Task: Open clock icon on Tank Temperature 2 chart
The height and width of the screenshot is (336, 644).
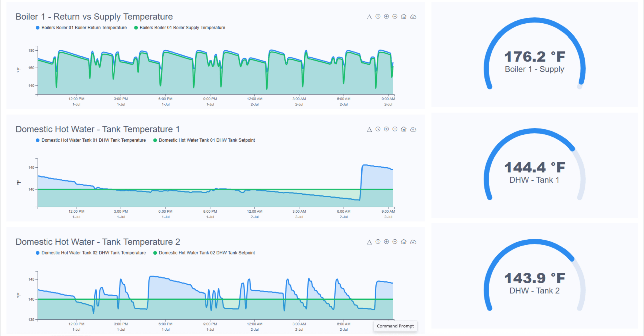Action: point(378,242)
